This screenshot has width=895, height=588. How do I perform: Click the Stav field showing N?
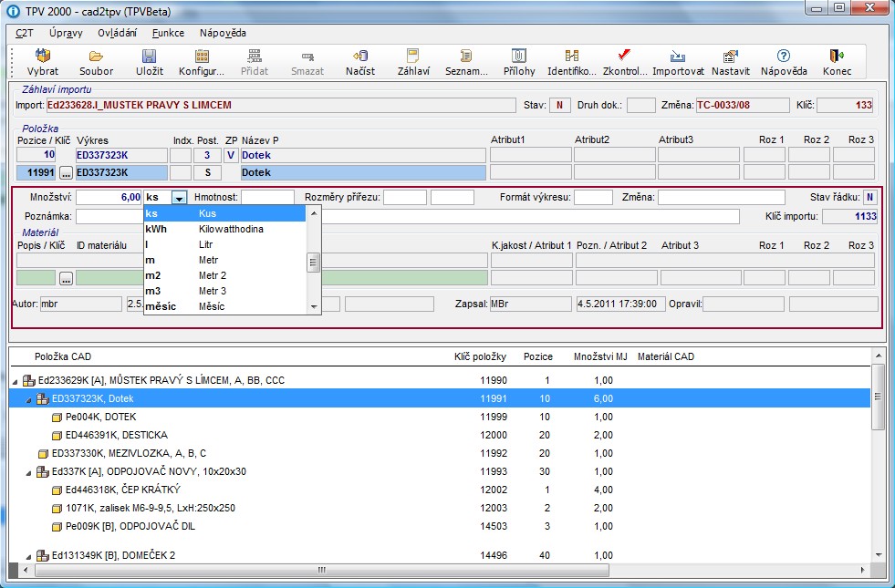[560, 105]
